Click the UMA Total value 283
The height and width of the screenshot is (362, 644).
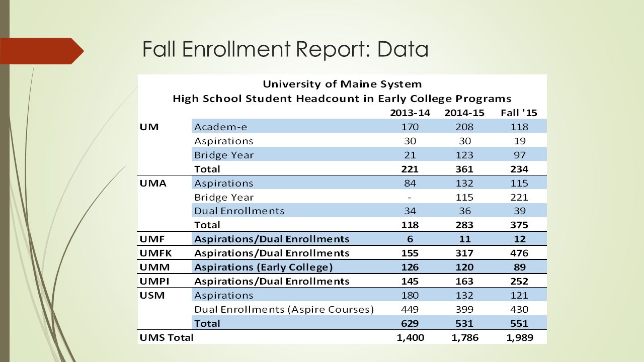464,225
